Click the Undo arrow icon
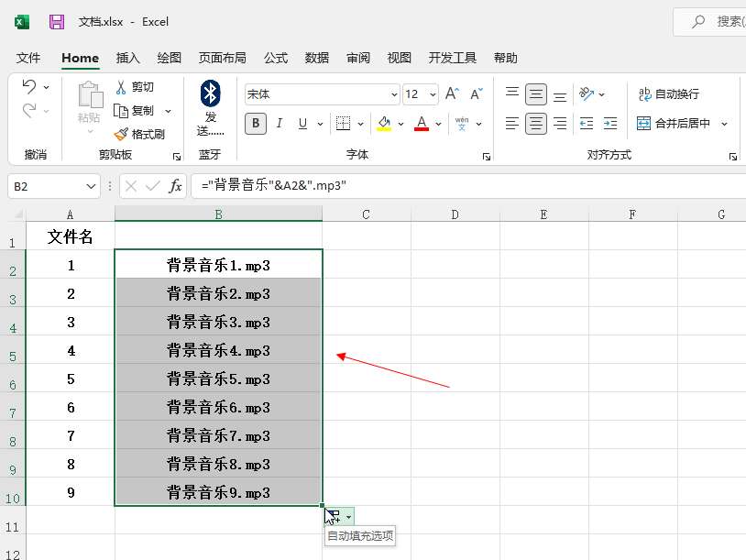746x560 pixels. 29,86
